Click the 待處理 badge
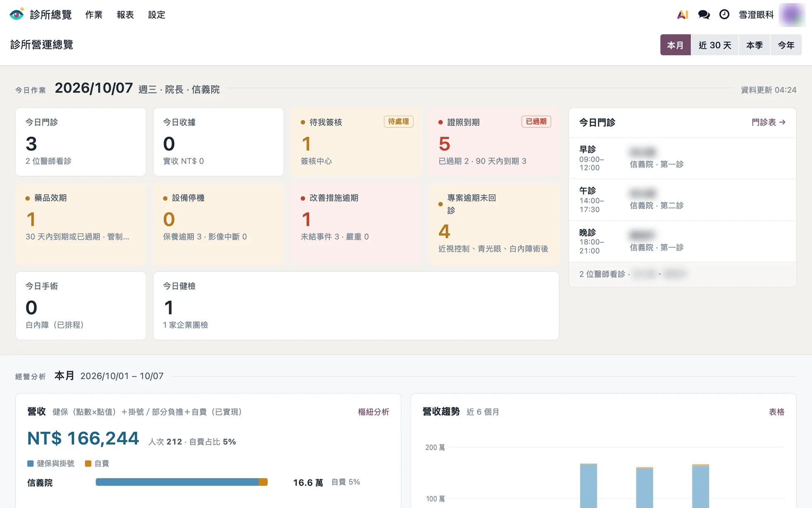The image size is (812, 508). click(x=399, y=122)
